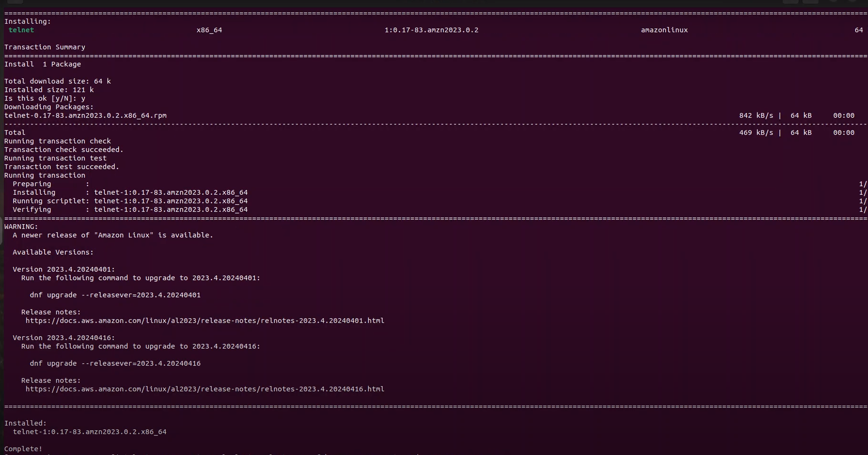The image size is (868, 455).
Task: Click the 'Is this ok [y/N]: y' prompt
Action: [x=45, y=98]
